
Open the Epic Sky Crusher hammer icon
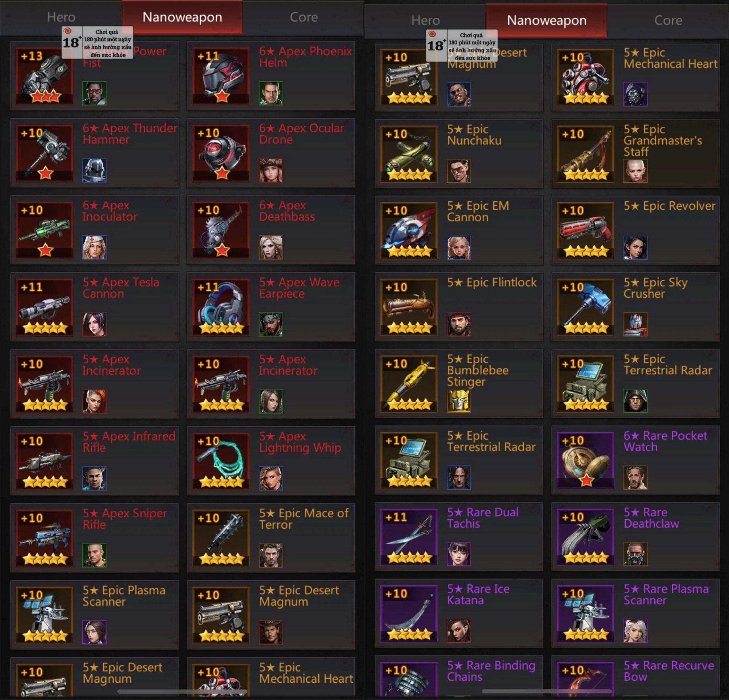click(585, 307)
